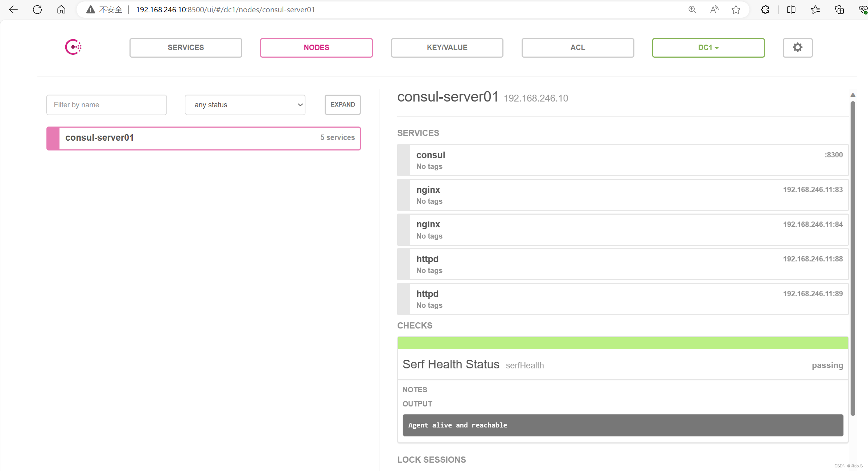The image size is (868, 471).
Task: Click the NOTES label in the check
Action: click(x=415, y=390)
